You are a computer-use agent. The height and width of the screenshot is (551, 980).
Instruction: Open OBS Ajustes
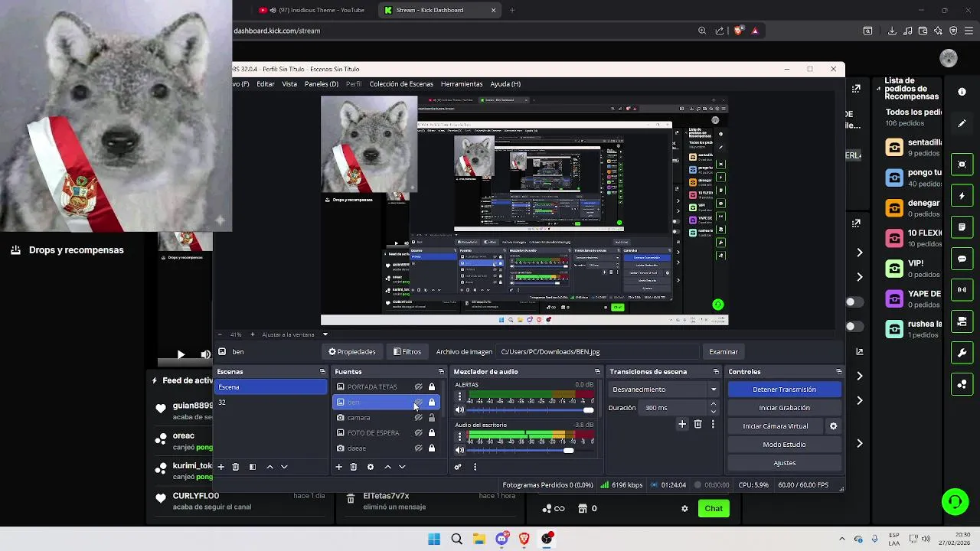point(784,463)
